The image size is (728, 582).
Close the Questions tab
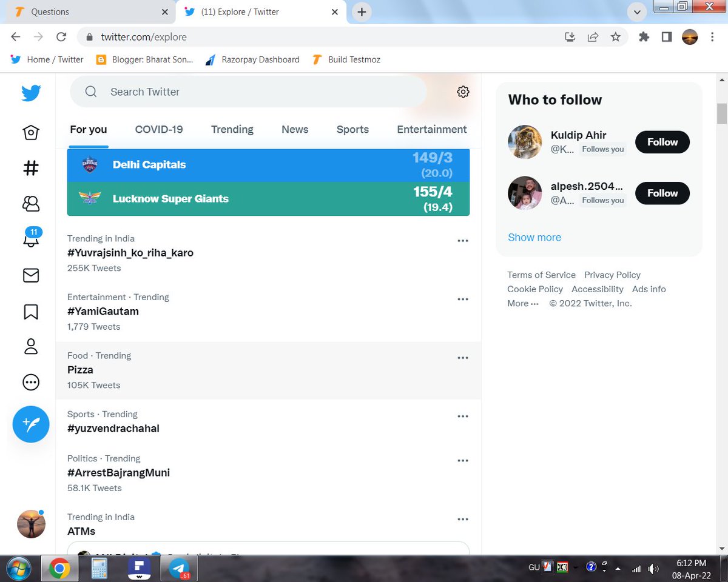165,12
